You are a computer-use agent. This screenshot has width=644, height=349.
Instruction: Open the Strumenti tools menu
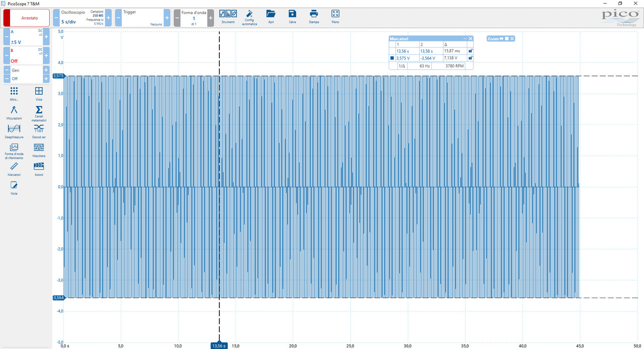(x=228, y=17)
